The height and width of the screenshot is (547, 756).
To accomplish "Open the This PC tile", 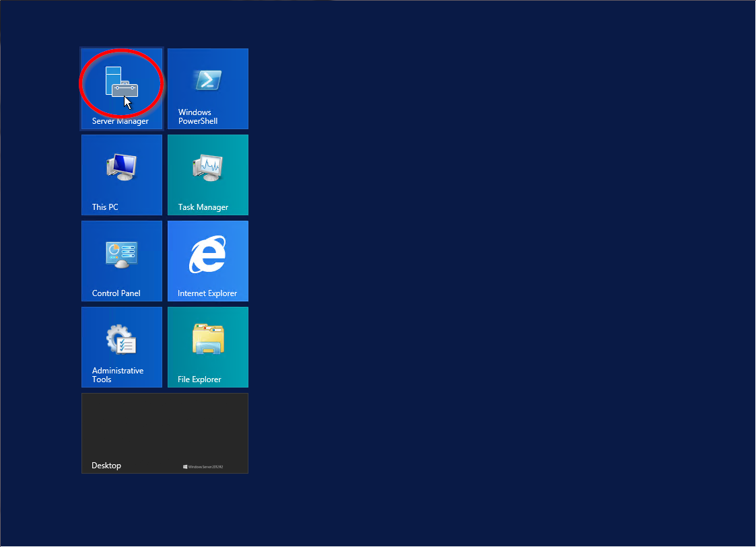I will click(x=121, y=175).
